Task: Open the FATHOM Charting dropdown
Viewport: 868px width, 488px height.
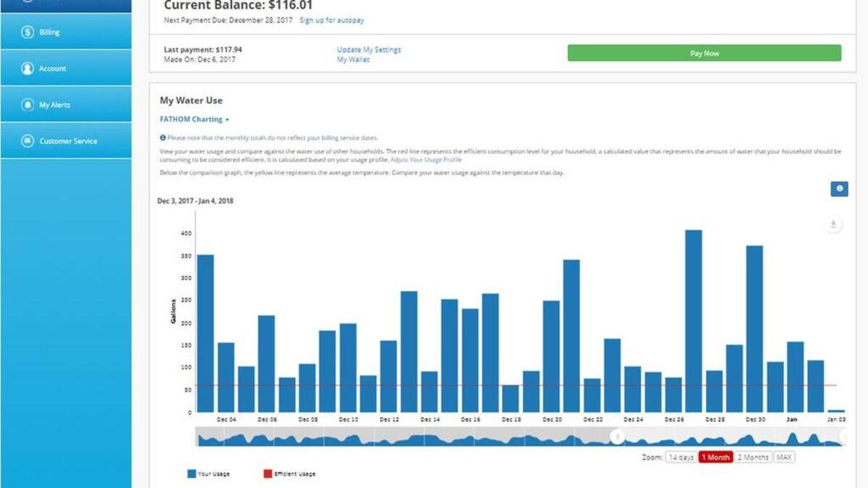Action: [x=194, y=119]
